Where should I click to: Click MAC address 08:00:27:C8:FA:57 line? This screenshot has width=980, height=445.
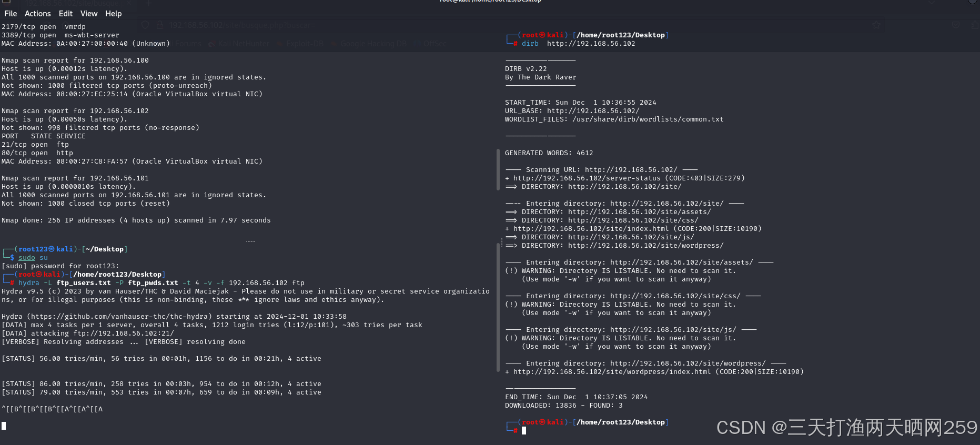point(132,161)
